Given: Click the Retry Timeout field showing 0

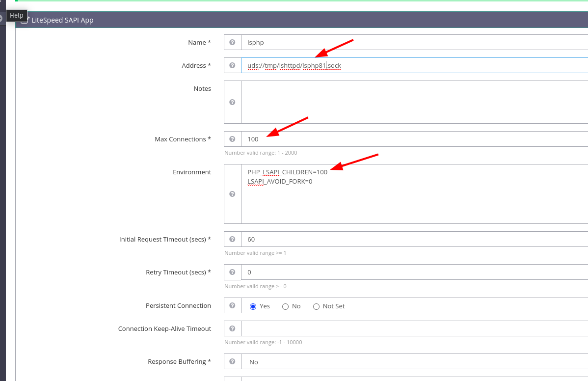Looking at the screenshot, I should (x=414, y=272).
